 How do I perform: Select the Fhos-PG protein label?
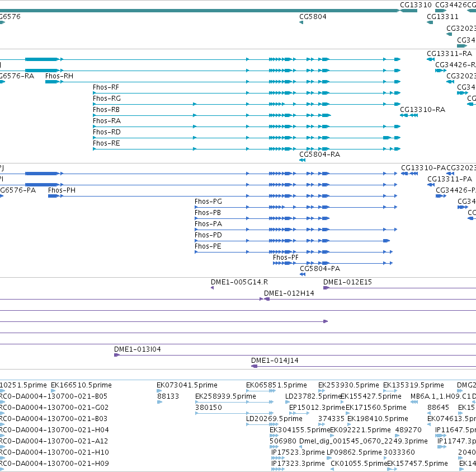tap(208, 202)
